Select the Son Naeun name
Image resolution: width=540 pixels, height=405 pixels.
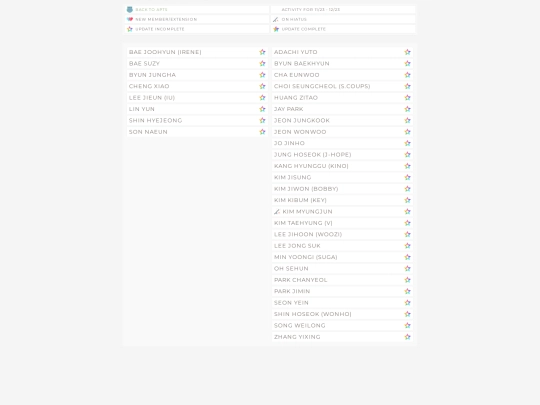coord(148,132)
